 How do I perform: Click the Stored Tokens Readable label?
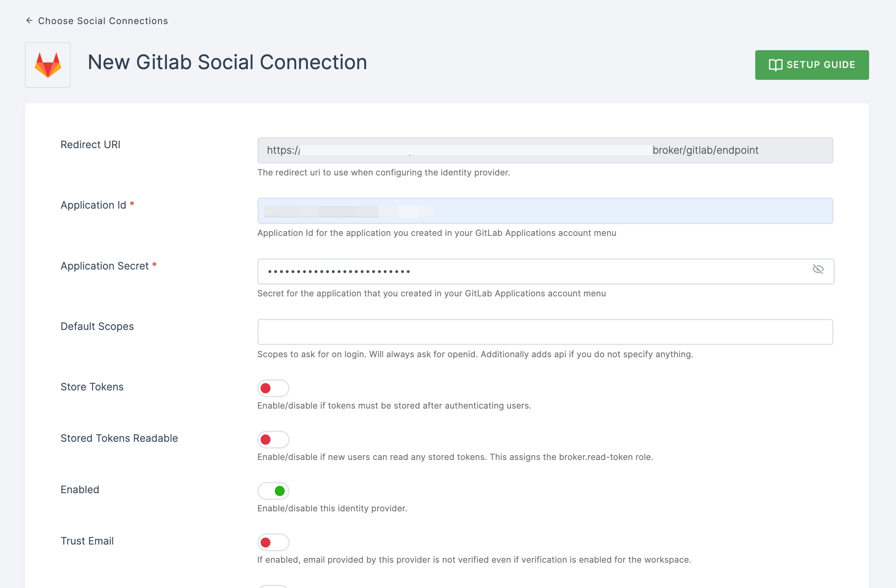(119, 438)
